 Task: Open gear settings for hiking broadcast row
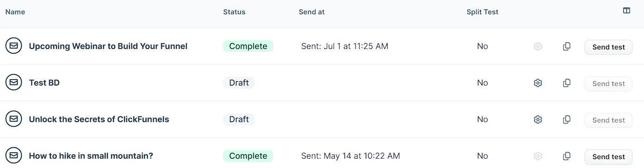click(x=538, y=156)
